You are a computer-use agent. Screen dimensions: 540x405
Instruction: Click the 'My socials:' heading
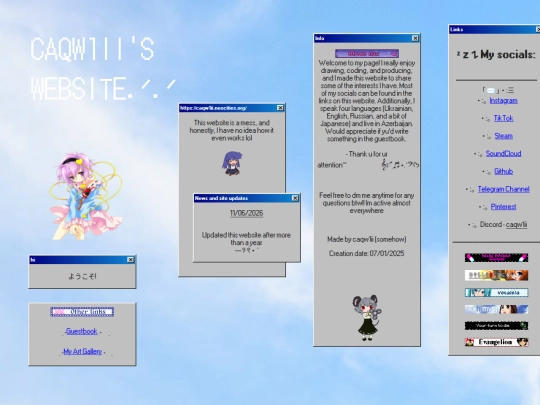pyautogui.click(x=508, y=54)
